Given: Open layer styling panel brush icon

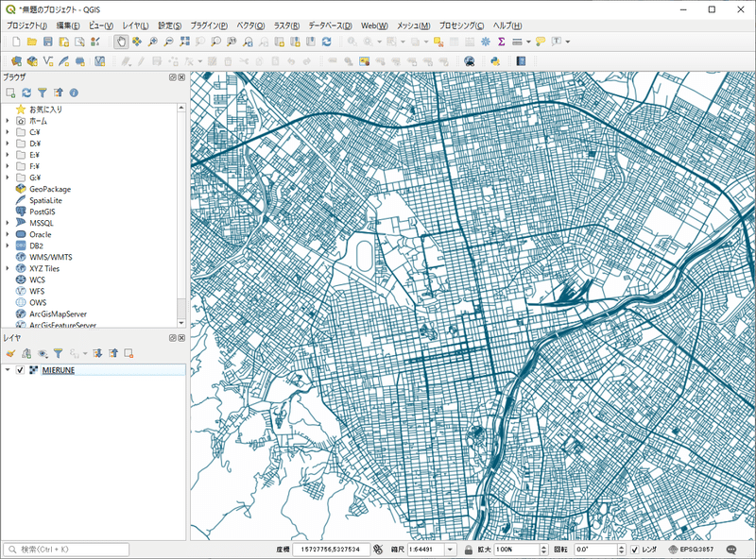Looking at the screenshot, I should [10, 354].
